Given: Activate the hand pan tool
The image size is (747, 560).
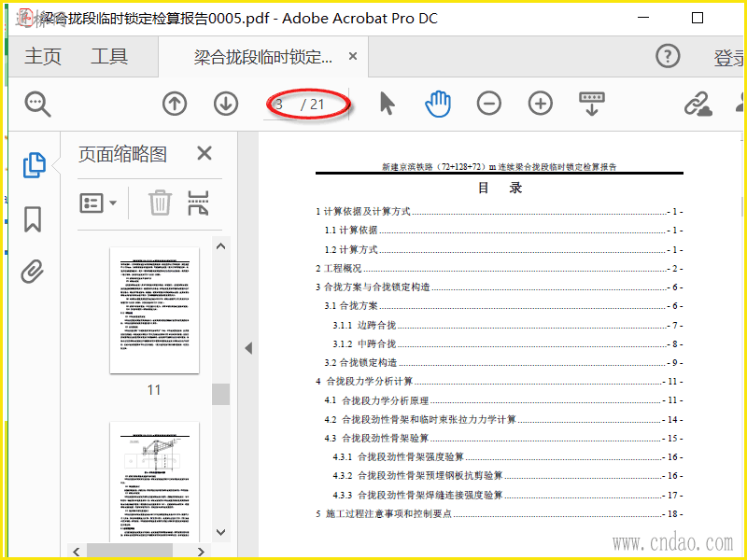Looking at the screenshot, I should pyautogui.click(x=438, y=104).
